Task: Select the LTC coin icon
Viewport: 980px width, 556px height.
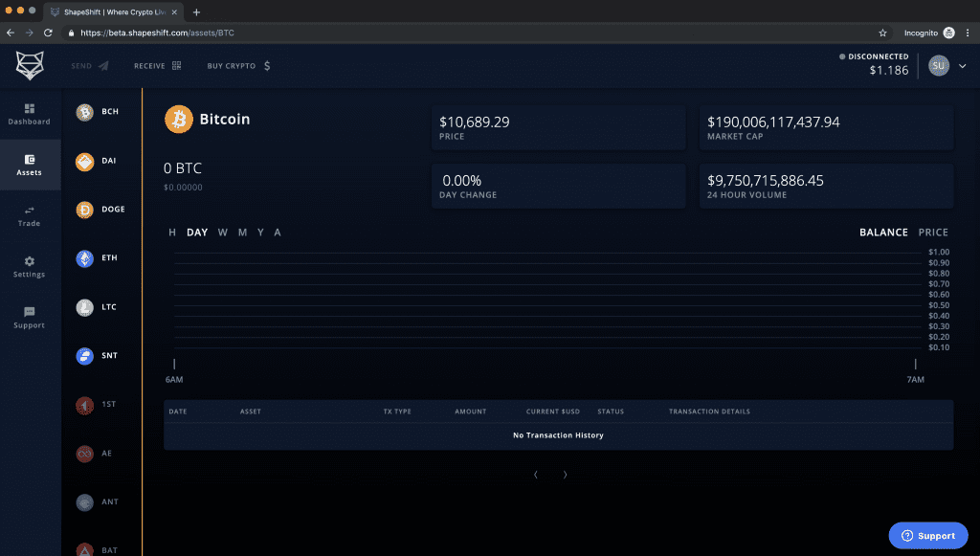Action: pyautogui.click(x=84, y=307)
